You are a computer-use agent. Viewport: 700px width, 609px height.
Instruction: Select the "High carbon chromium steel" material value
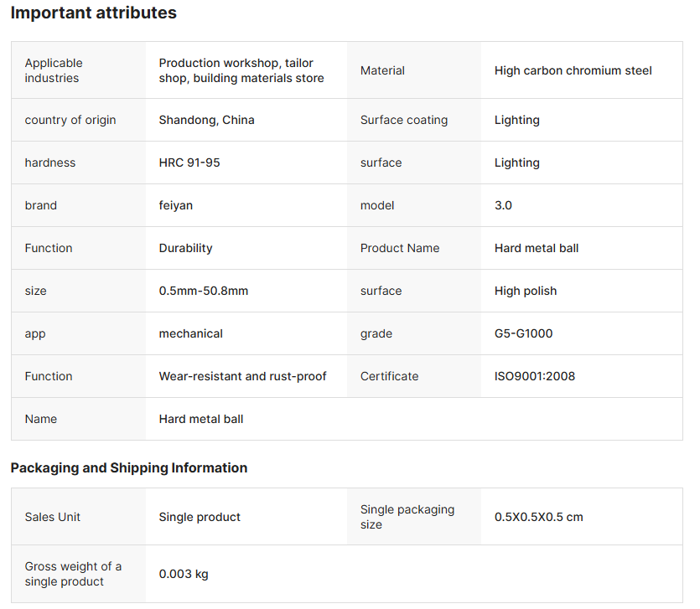click(x=573, y=70)
